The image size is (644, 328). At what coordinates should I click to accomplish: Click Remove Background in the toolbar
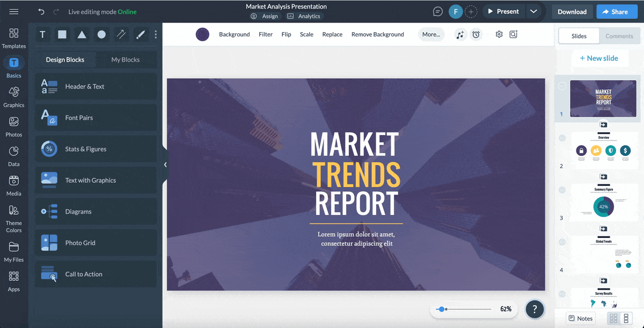[377, 34]
